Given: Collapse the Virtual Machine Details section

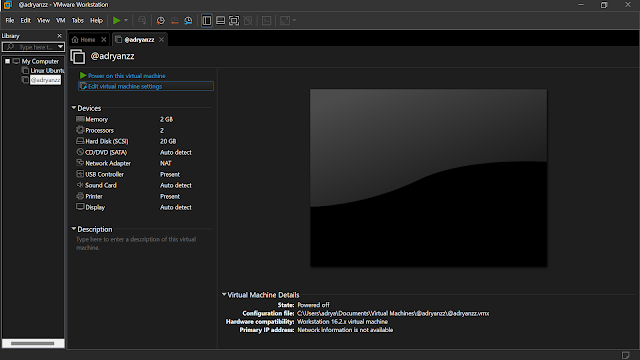Looking at the screenshot, I should point(224,294).
